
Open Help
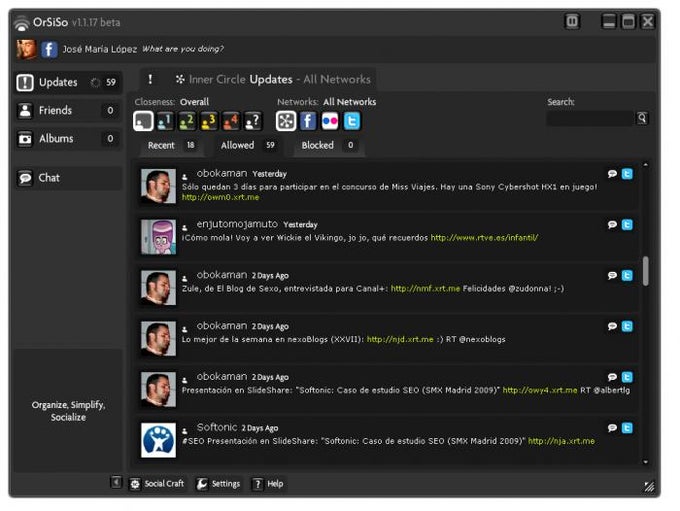point(268,484)
